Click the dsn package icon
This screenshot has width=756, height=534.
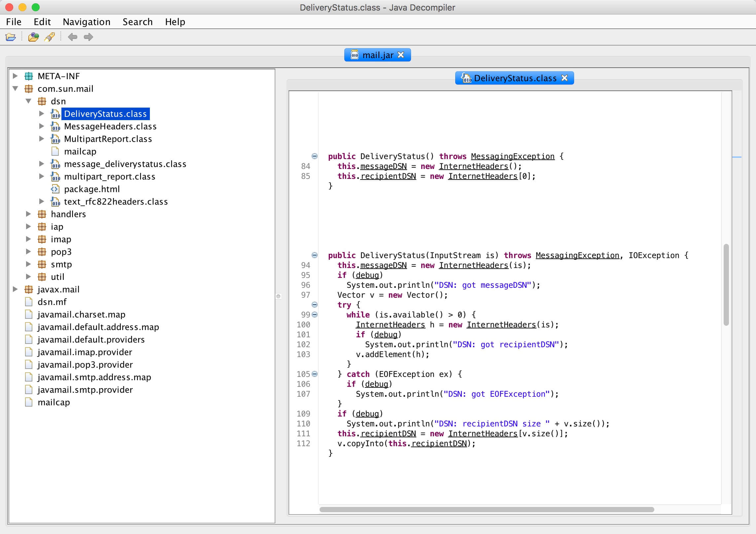tap(42, 101)
